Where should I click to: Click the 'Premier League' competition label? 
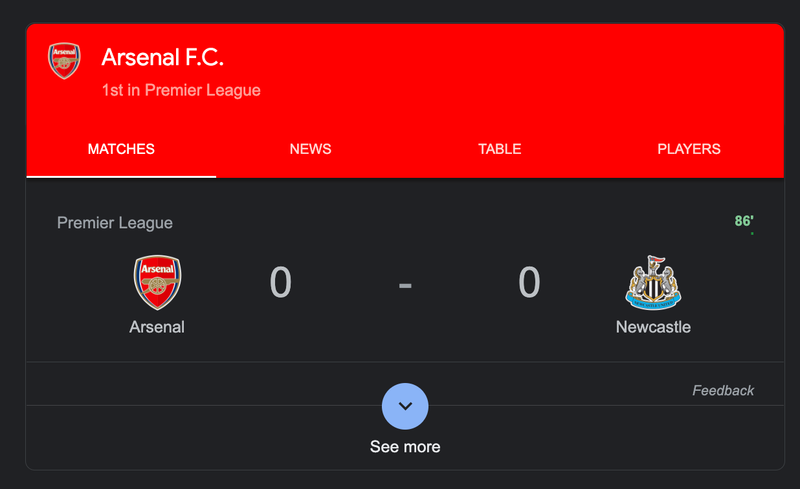115,223
